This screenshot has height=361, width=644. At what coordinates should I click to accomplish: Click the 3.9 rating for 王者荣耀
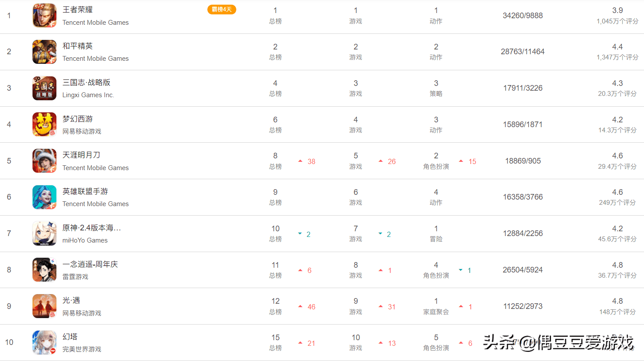(x=617, y=10)
